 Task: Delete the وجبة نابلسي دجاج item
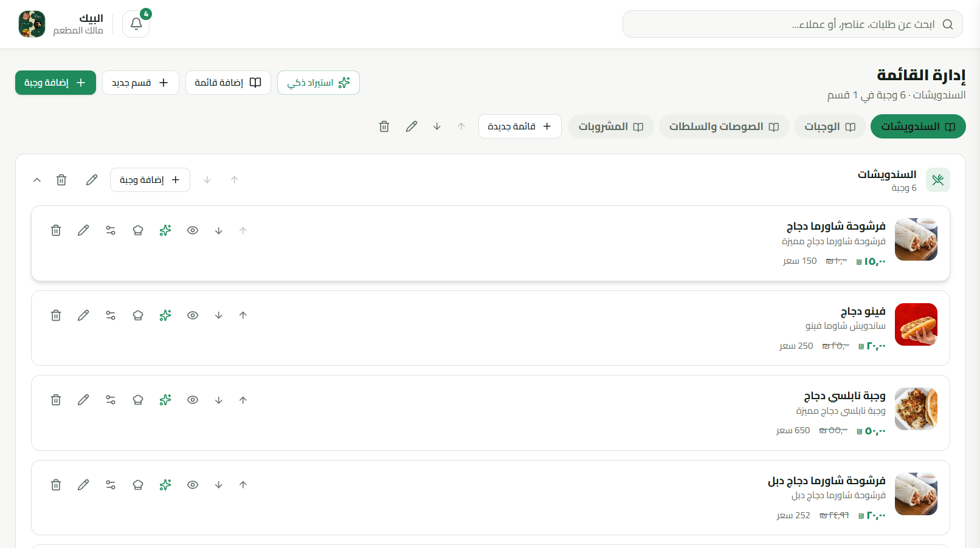(x=56, y=400)
